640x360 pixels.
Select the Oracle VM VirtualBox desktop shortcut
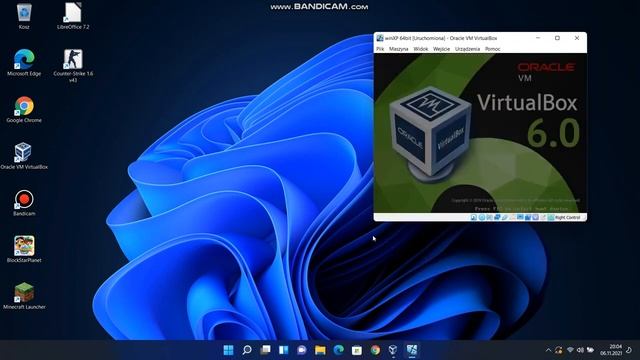click(x=24, y=156)
